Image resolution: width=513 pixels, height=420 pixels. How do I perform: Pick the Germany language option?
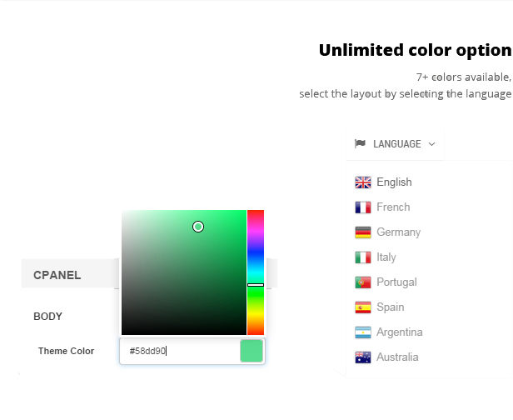click(398, 232)
